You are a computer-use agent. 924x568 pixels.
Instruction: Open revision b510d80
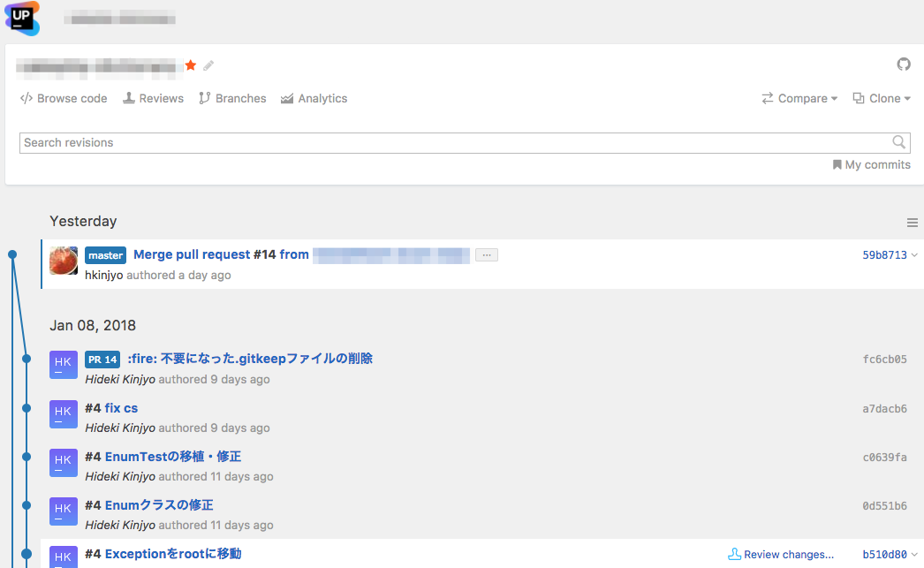(884, 555)
